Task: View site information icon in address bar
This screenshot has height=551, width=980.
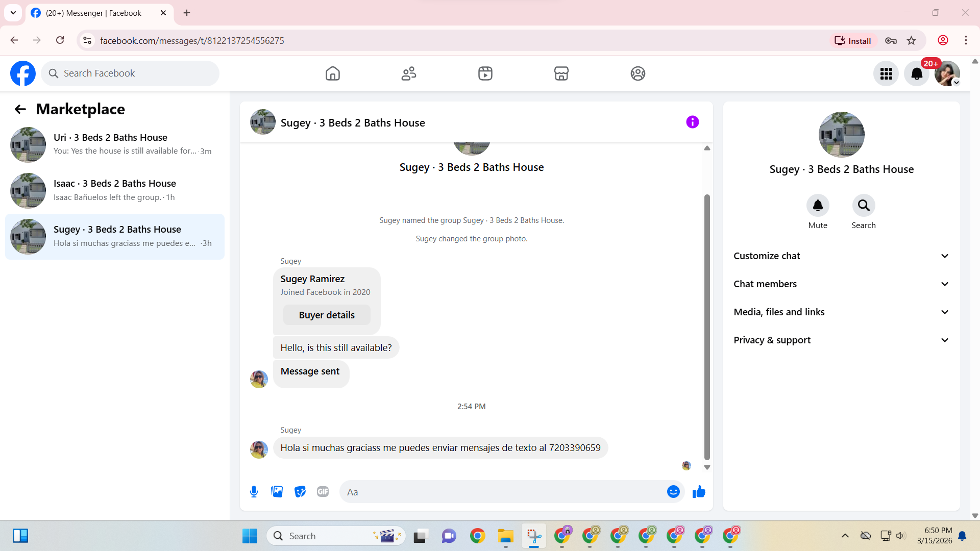Action: point(87,40)
